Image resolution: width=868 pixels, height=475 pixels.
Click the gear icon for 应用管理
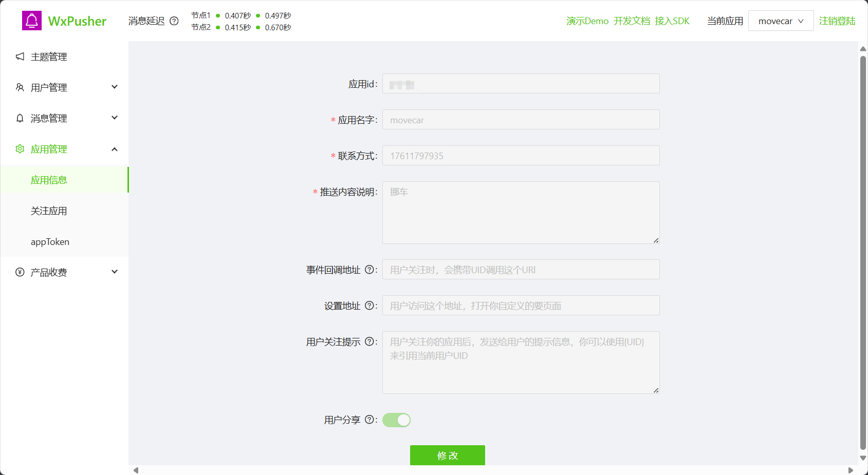(x=20, y=149)
